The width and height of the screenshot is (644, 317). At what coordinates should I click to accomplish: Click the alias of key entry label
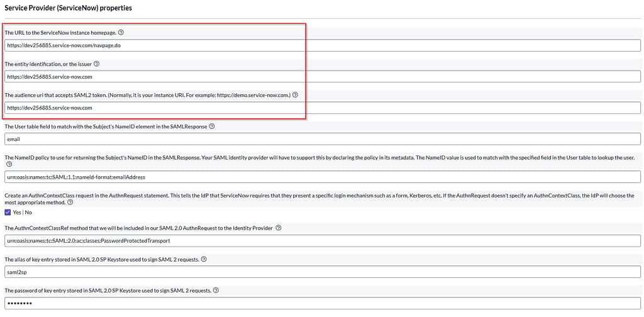102,260
